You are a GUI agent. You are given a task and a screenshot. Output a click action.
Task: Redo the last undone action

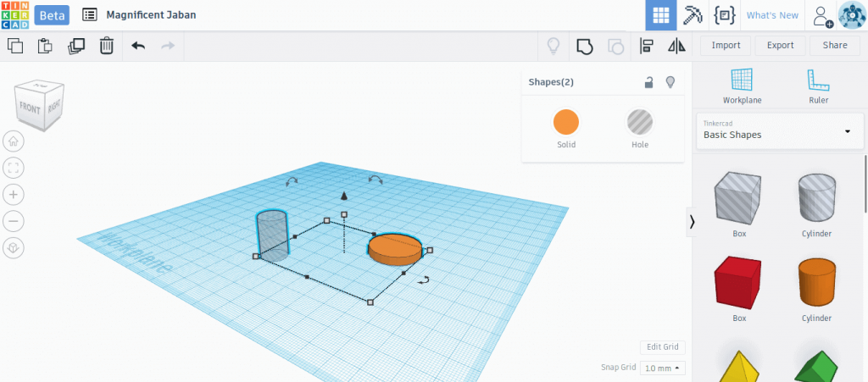(x=168, y=46)
